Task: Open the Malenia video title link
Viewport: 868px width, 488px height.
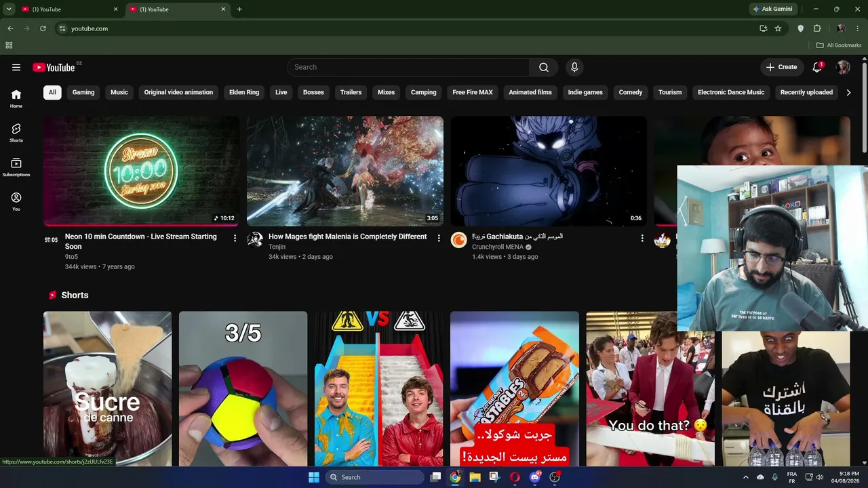Action: click(348, 237)
